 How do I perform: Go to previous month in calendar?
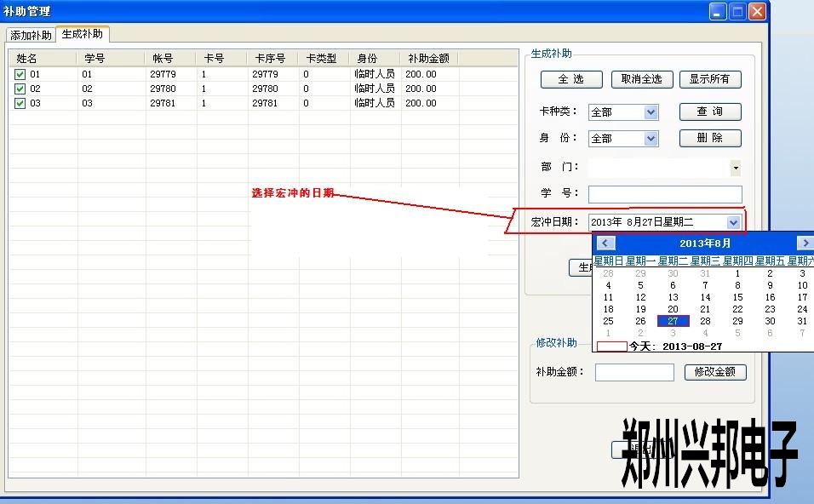click(605, 243)
